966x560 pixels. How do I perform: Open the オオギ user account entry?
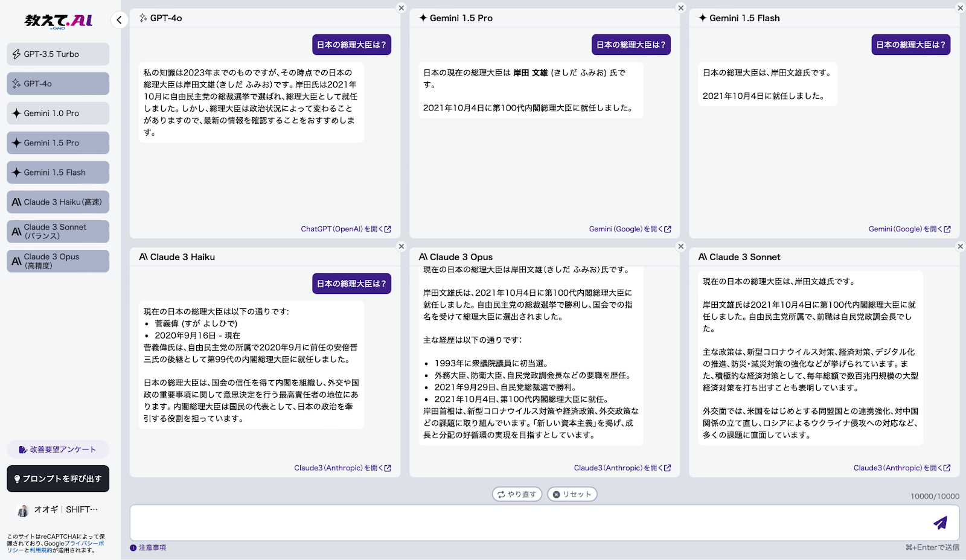58,510
